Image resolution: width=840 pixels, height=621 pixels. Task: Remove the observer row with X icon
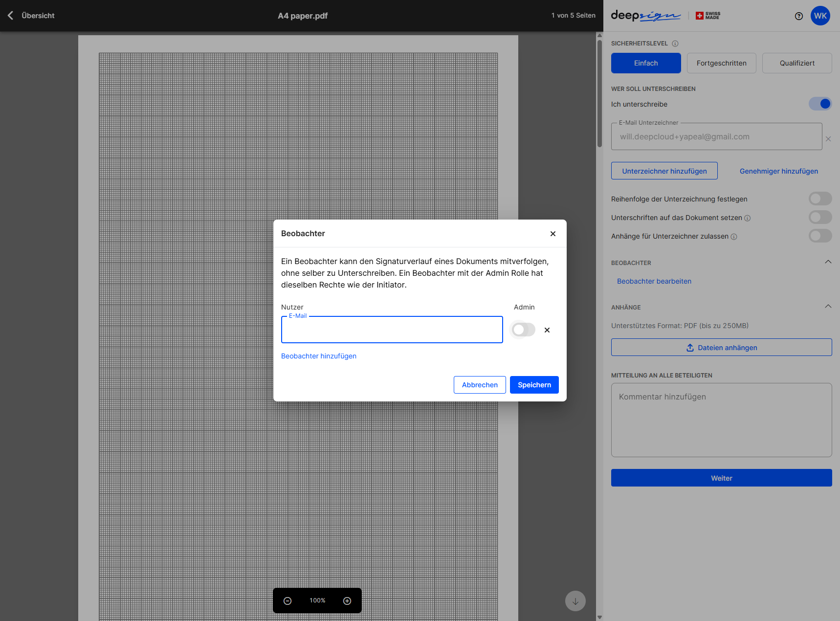(x=547, y=330)
